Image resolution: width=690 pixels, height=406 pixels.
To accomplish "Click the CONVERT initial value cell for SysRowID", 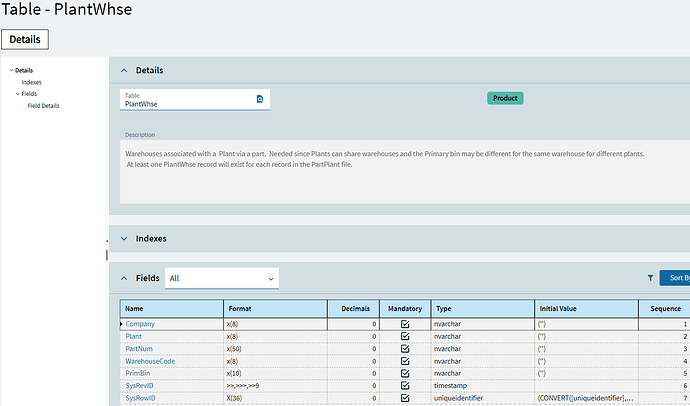I will [x=587, y=398].
